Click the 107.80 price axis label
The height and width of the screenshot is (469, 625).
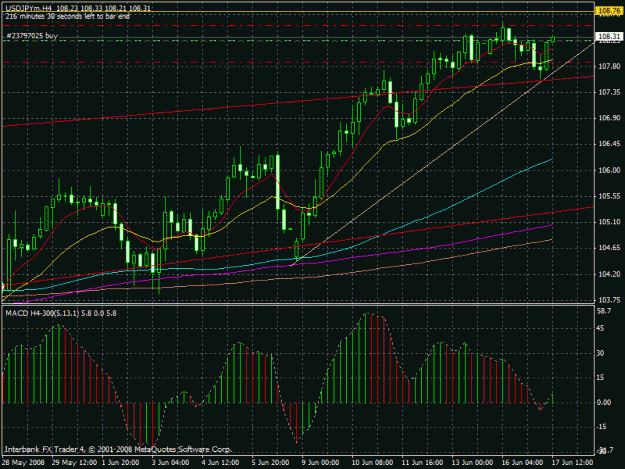(609, 66)
